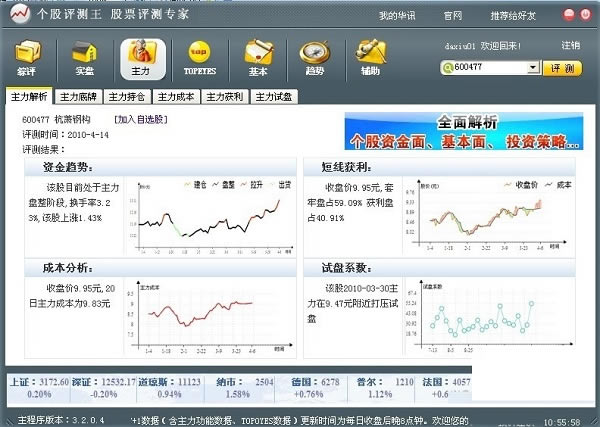Open the 辅助 tools icon
This screenshot has height=427, width=600.
[370, 59]
